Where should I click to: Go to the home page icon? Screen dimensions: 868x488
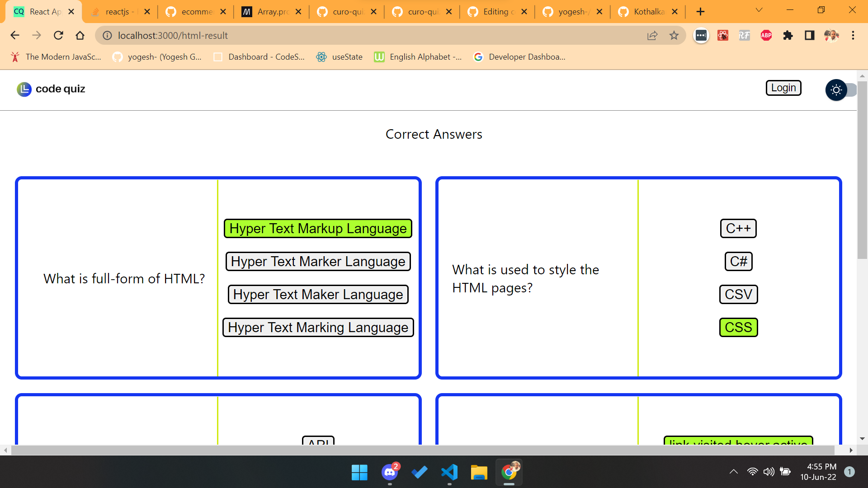point(80,36)
